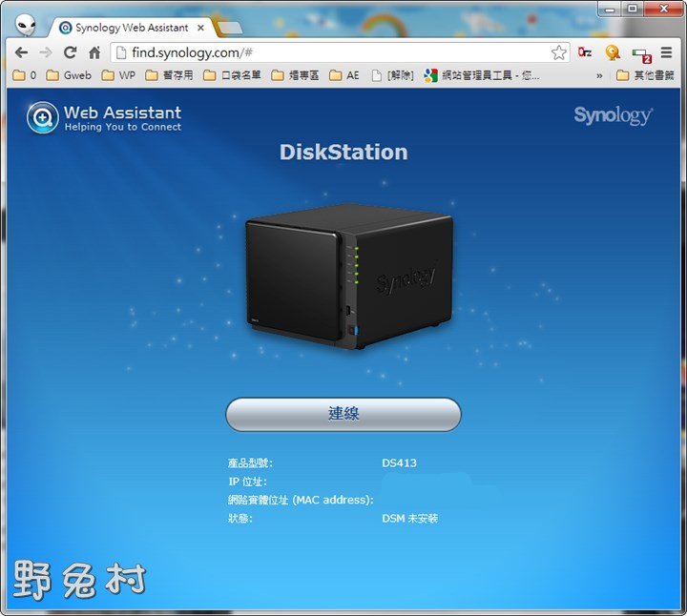
Task: Click the orange award ribbon extension icon
Action: 613,52
